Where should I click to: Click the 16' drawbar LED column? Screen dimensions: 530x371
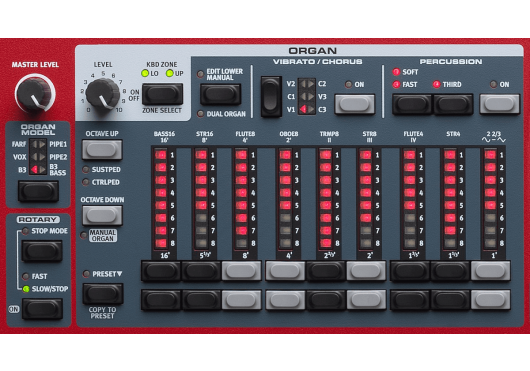click(161, 199)
